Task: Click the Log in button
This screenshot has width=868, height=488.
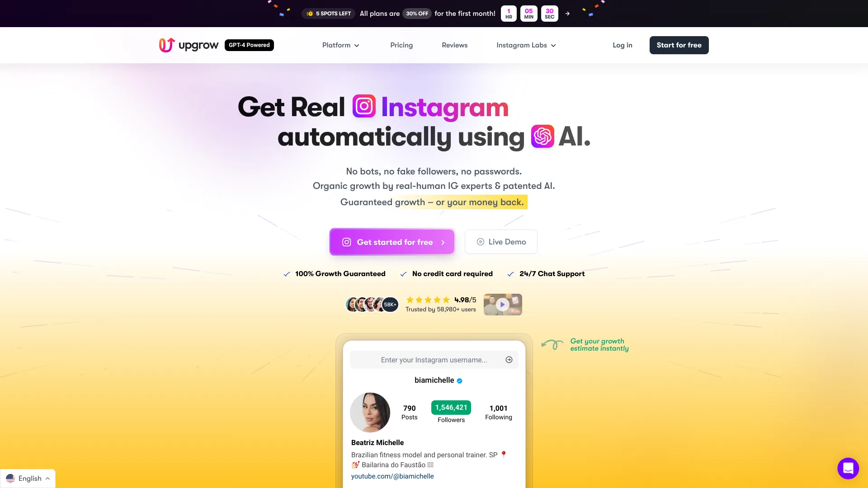Action: click(x=623, y=45)
